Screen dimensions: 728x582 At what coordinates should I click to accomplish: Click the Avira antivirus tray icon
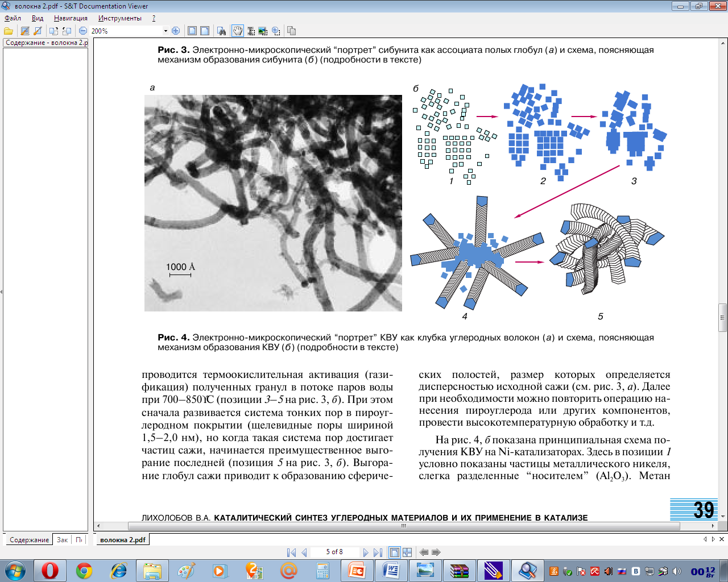(594, 571)
